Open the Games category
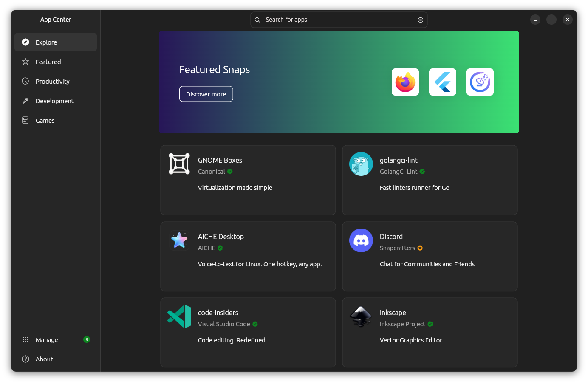This screenshot has width=588, height=384. tap(56, 120)
